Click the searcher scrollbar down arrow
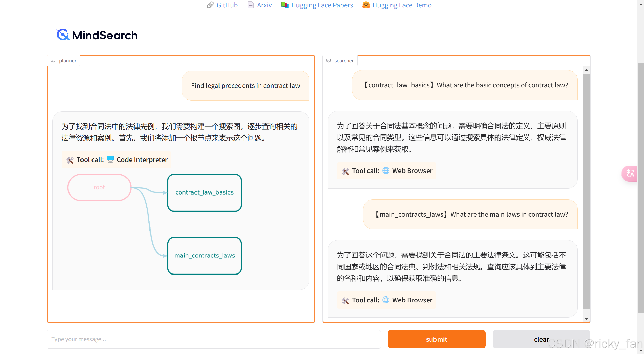644x354 pixels. pyautogui.click(x=586, y=319)
